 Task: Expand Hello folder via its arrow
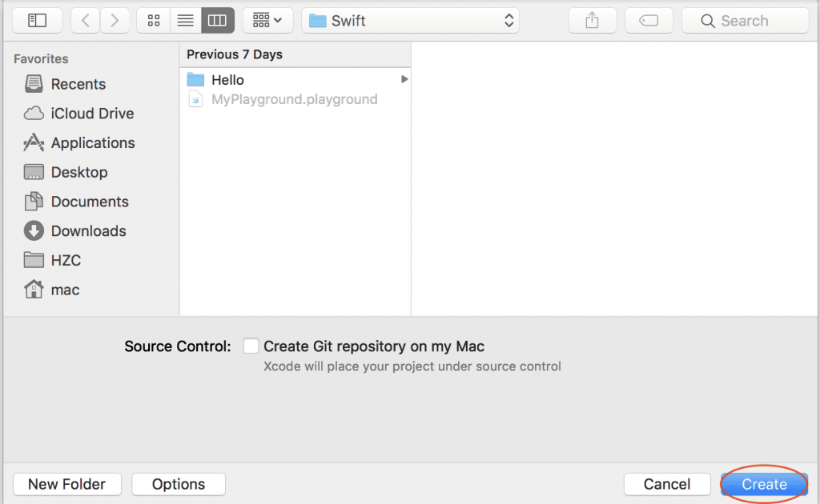pos(404,79)
